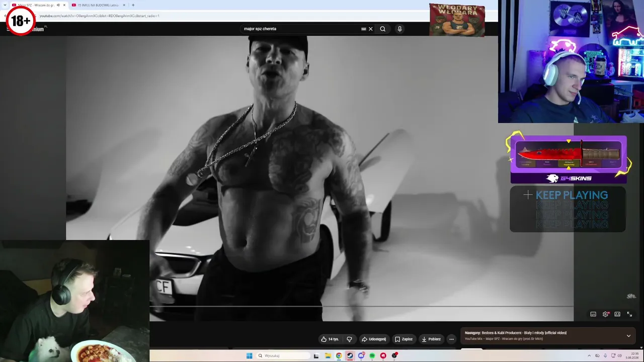Open the Windows Start menu
Screen dimensions: 644x362
pos(249,356)
